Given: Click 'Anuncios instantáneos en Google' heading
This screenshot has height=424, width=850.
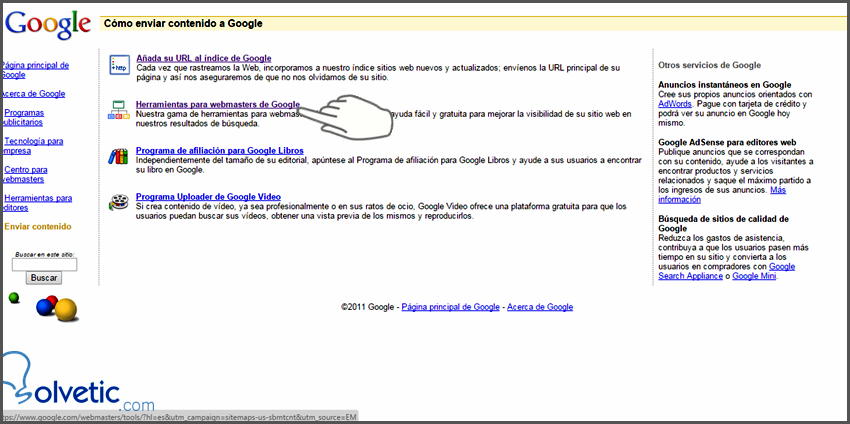Looking at the screenshot, I should click(725, 85).
